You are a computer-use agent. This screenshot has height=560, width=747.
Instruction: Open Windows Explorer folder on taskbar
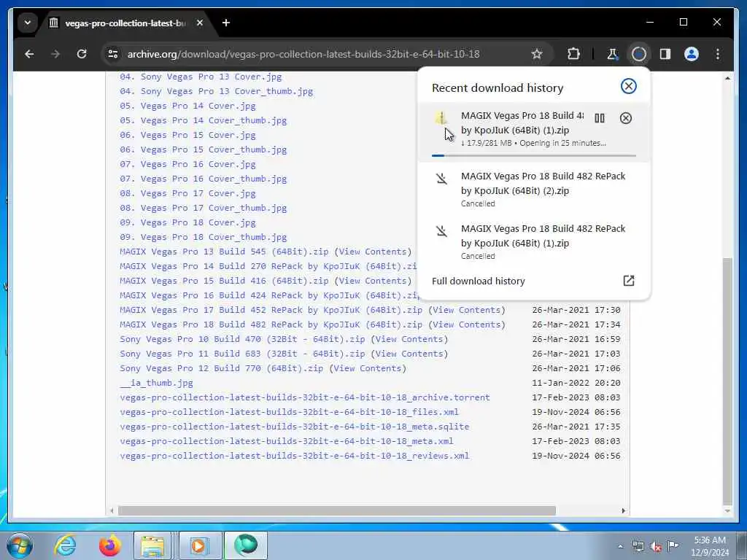[152, 545]
